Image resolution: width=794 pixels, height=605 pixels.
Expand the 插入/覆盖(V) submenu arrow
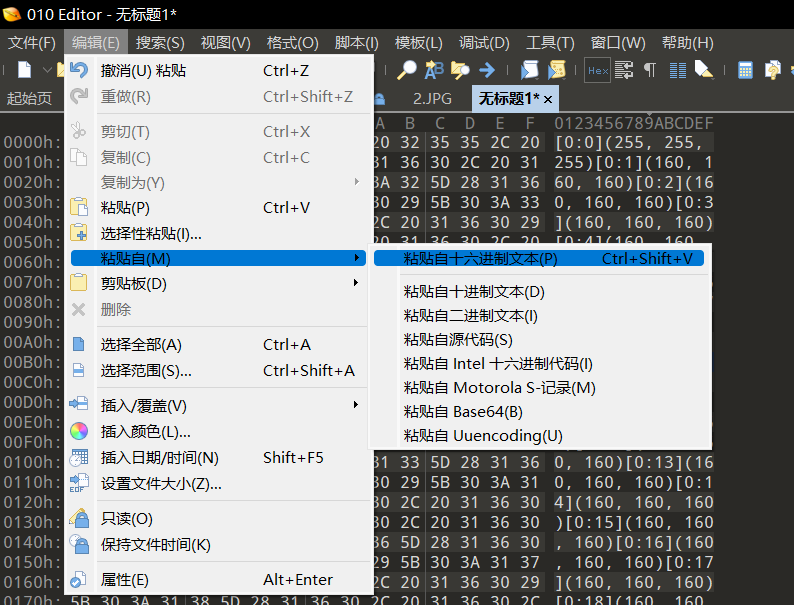(356, 405)
